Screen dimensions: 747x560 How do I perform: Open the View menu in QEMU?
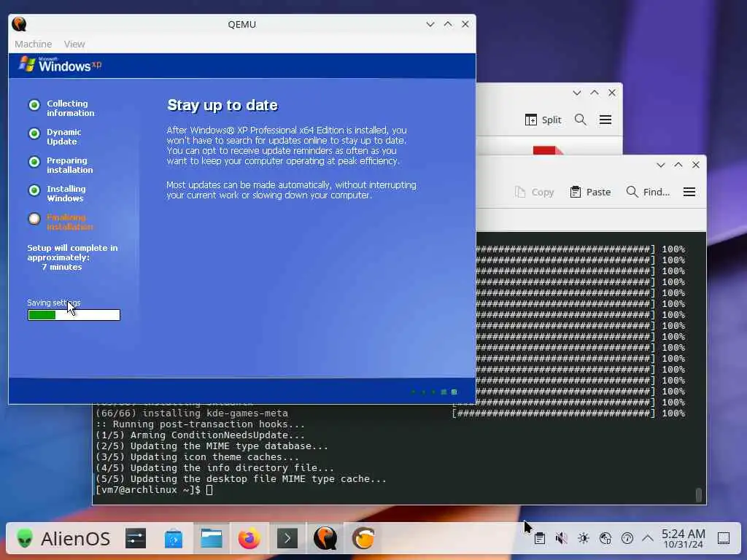point(74,44)
